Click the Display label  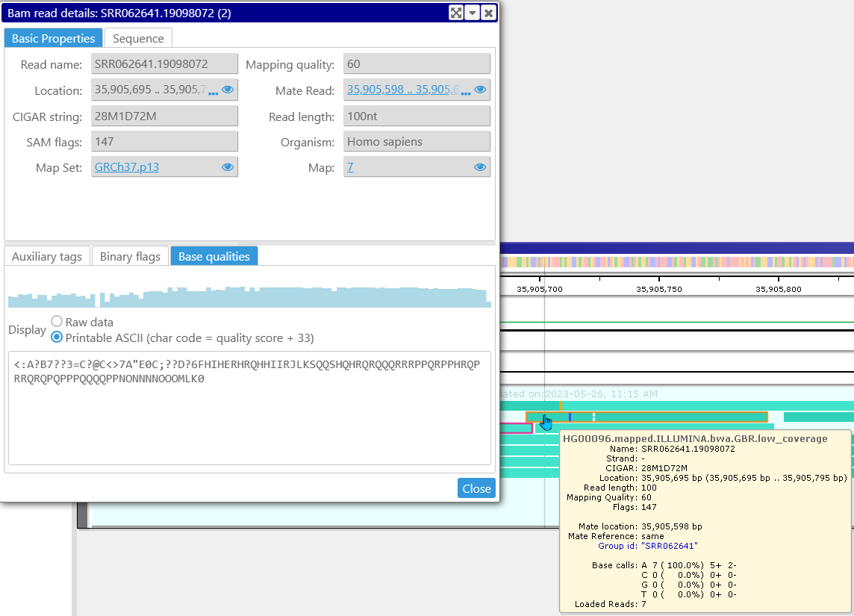[27, 329]
